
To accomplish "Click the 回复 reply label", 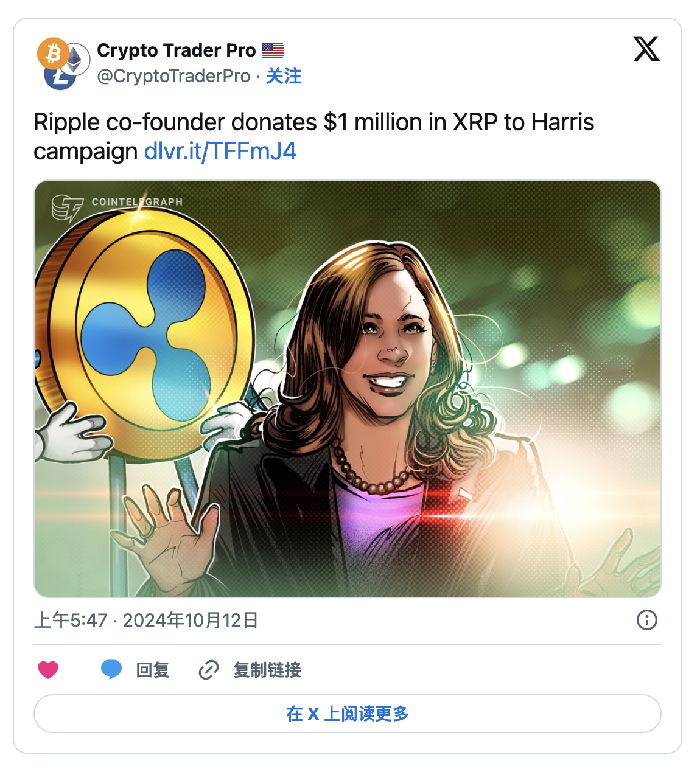I will [x=153, y=670].
